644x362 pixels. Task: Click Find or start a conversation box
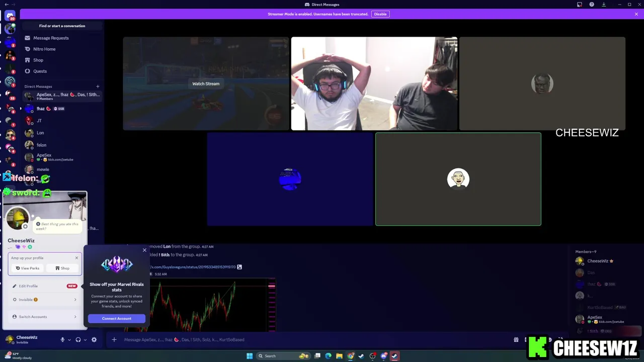[x=62, y=26]
